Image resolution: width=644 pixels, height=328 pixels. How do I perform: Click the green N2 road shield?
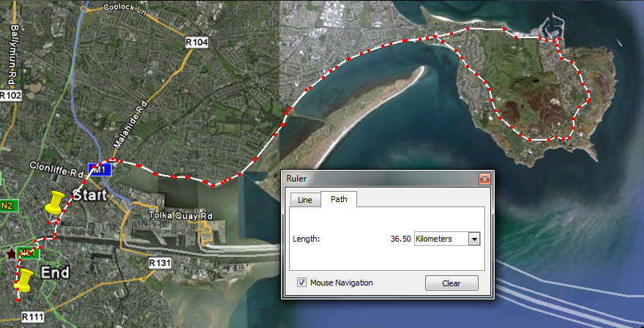(8, 206)
